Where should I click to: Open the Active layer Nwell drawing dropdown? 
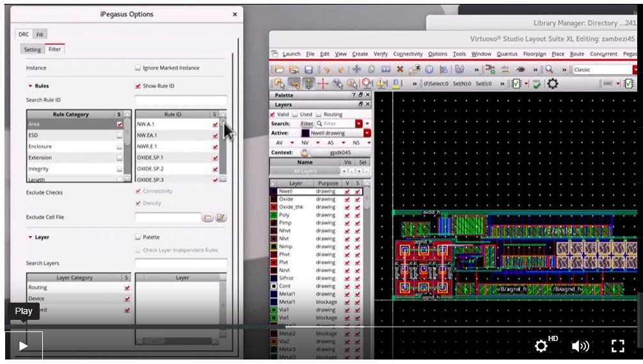(x=367, y=133)
